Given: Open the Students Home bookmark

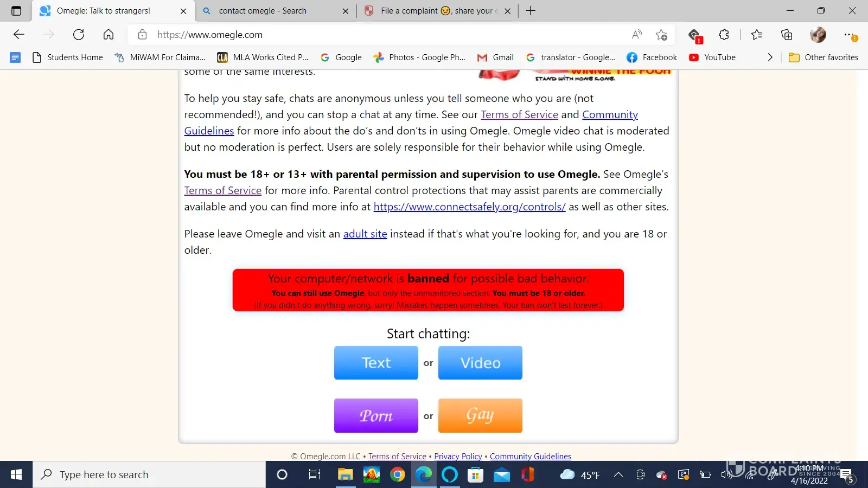Looking at the screenshot, I should (x=68, y=57).
